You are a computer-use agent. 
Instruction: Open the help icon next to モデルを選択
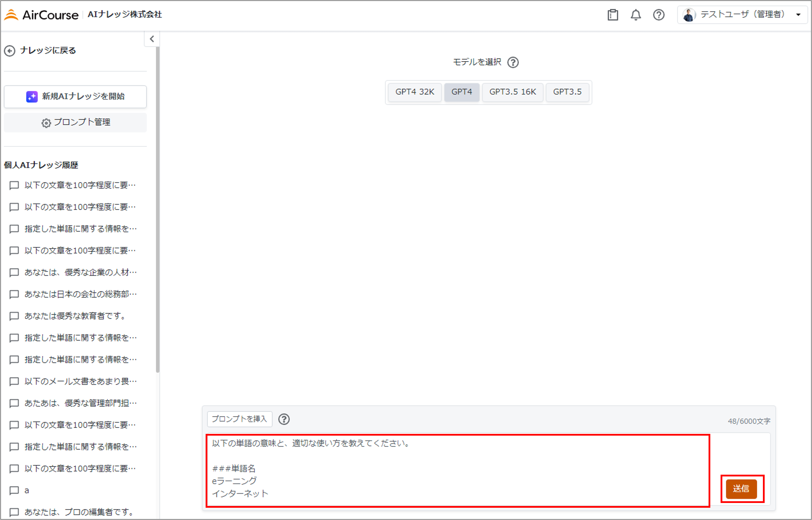(x=513, y=62)
